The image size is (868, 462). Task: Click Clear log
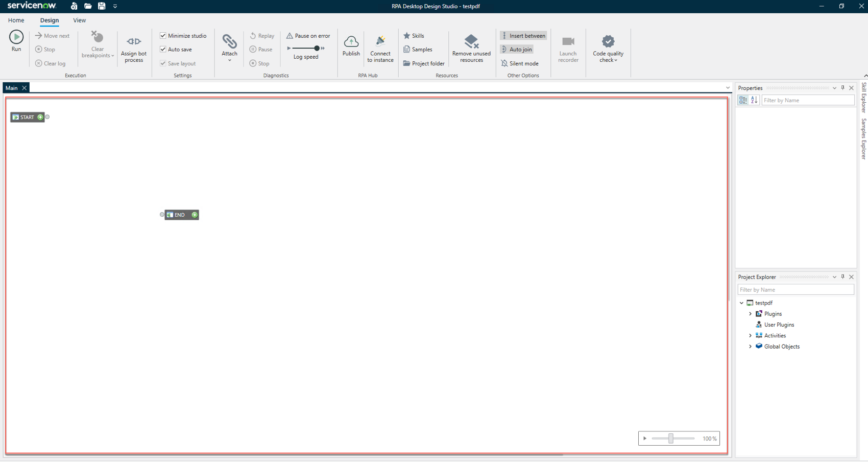(50, 63)
